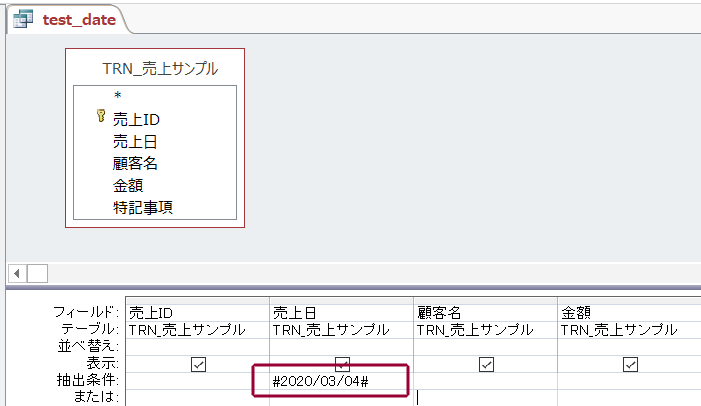Click the primary key icon beside 売上ID
Viewport: 701px width, 406px height.
(101, 118)
